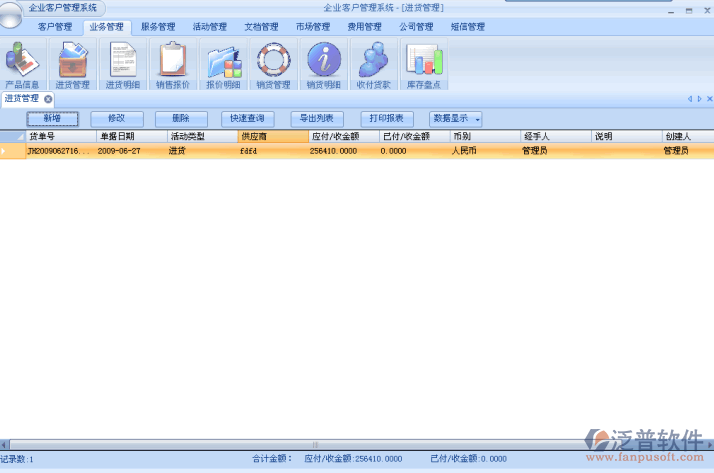Click the 新增 button
This screenshot has width=714, height=473.
[52, 119]
